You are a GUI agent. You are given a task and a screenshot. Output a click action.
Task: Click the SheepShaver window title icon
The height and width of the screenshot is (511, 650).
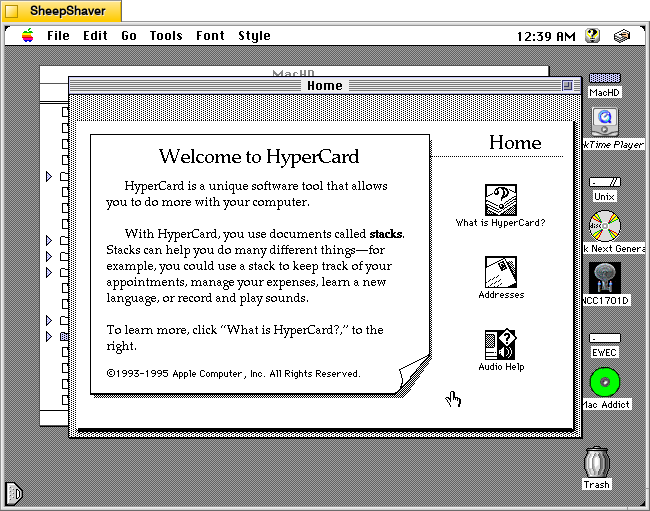[x=12, y=11]
